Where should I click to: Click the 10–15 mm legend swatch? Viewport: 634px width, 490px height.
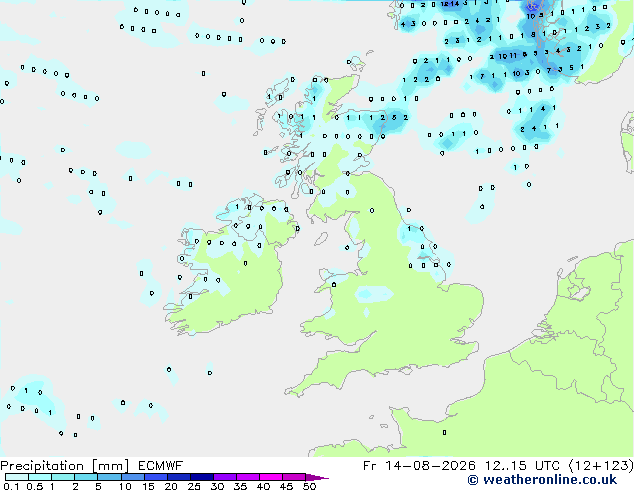point(132,477)
